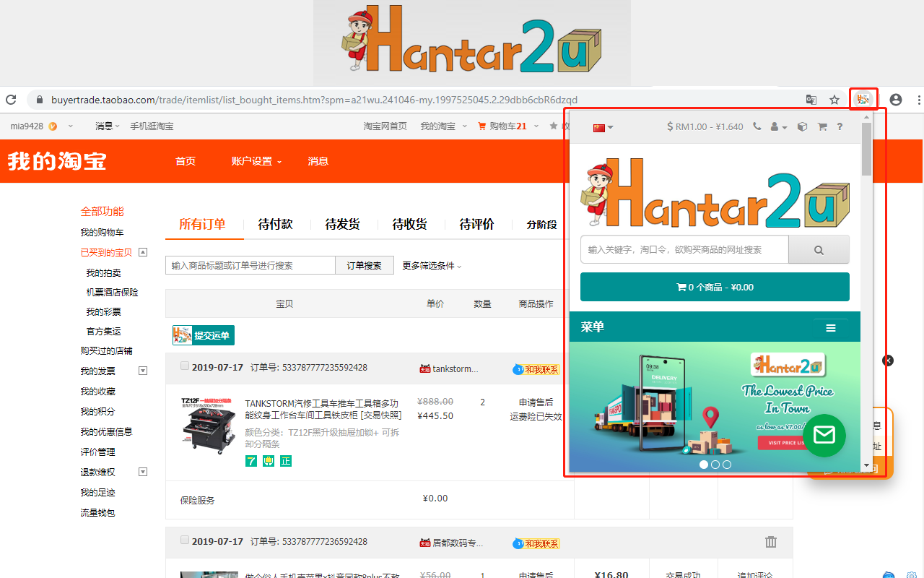The width and height of the screenshot is (924, 578).
Task: Open the hamburger menu beside 菜单
Action: [x=831, y=328]
